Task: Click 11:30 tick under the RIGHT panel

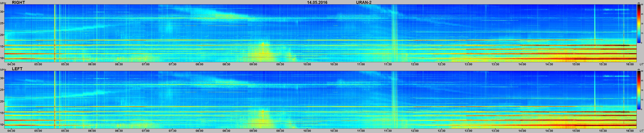Action: click(388, 64)
